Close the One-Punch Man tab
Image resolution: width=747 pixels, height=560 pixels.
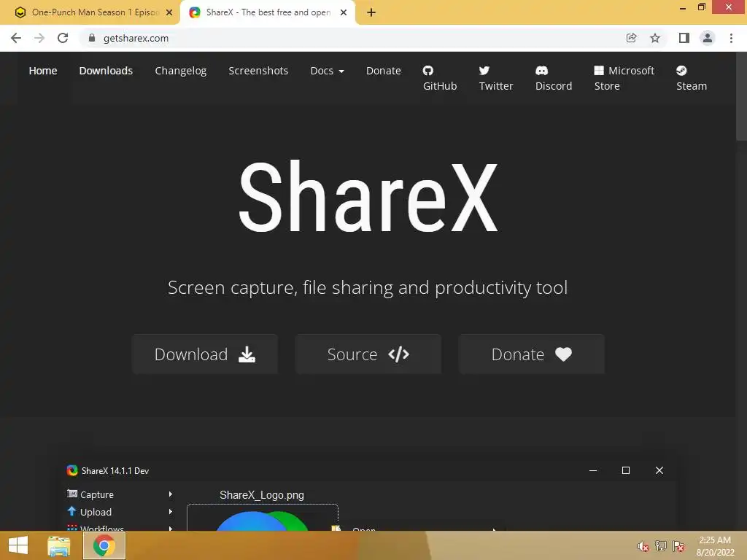(169, 13)
